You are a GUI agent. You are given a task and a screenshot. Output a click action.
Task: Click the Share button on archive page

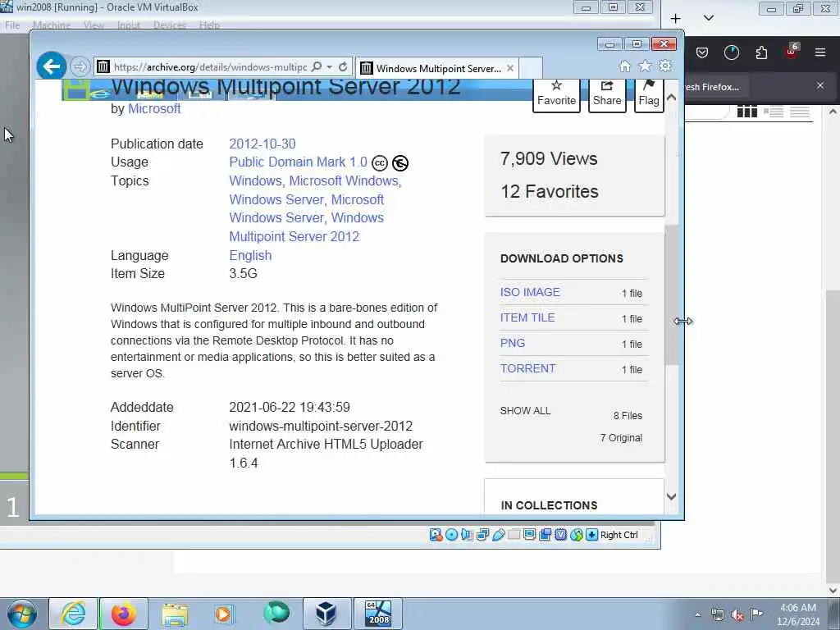click(x=607, y=94)
